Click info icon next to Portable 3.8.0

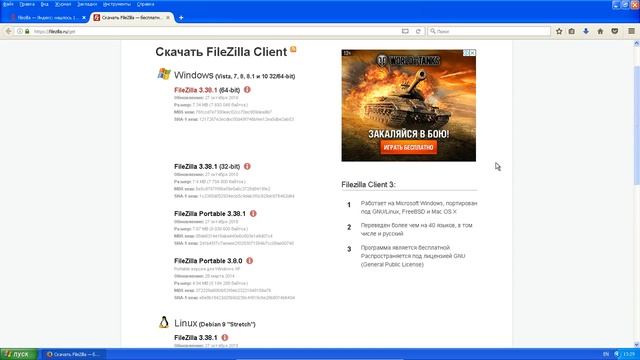(249, 260)
